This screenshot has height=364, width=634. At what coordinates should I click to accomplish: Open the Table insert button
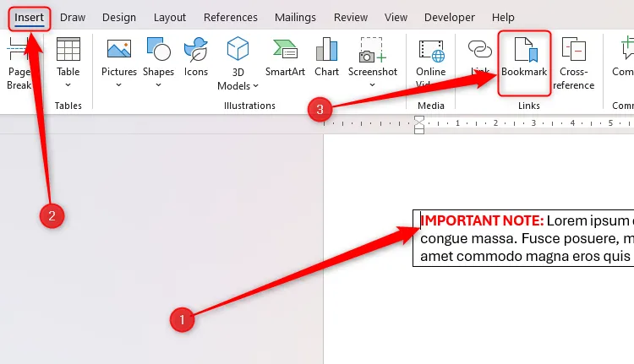coord(68,51)
